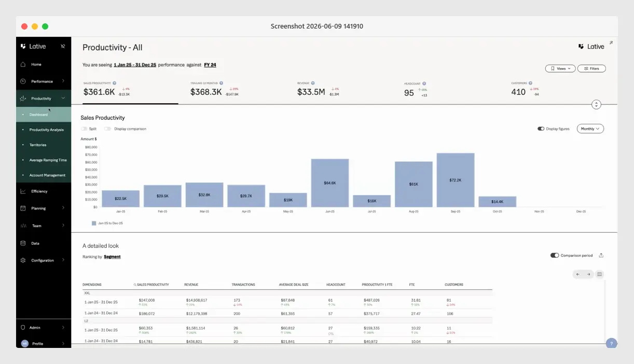The image size is (634, 364).
Task: Open the Views dropdown
Action: pyautogui.click(x=560, y=68)
